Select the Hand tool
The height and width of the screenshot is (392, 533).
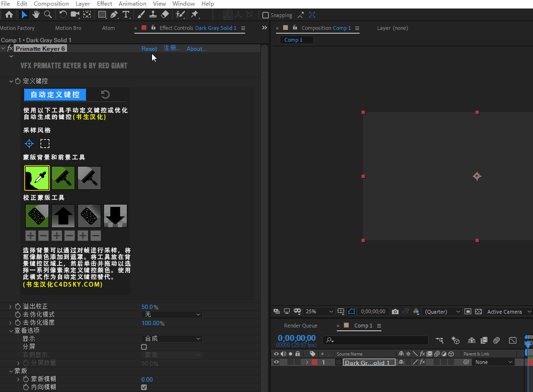coord(36,15)
